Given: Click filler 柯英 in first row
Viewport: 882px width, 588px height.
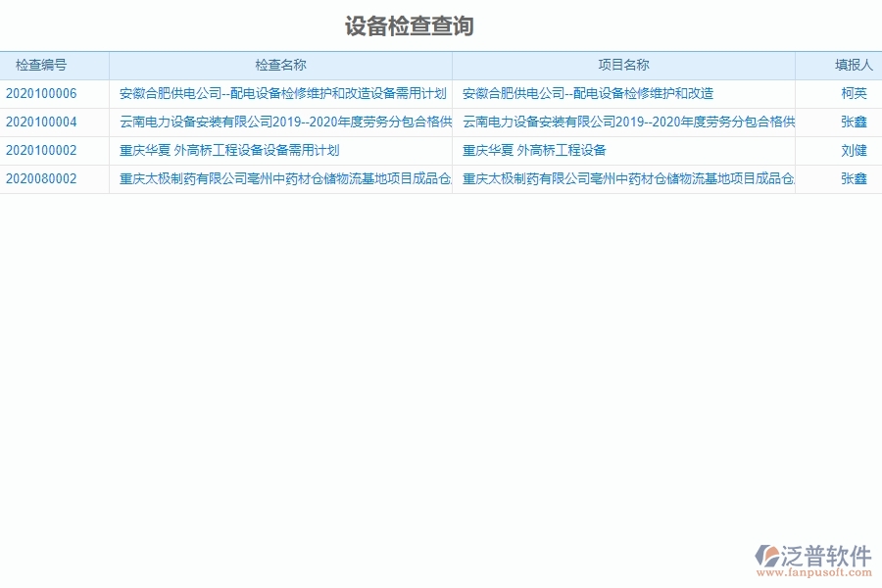Looking at the screenshot, I should coord(840,94).
